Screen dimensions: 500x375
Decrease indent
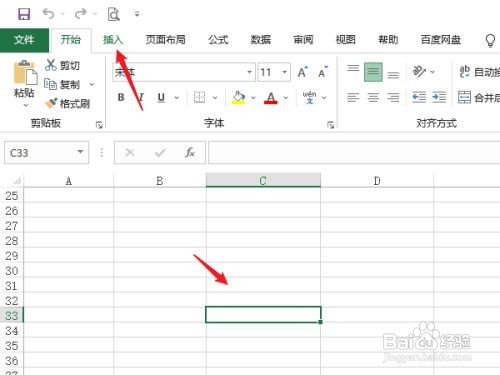pos(419,97)
